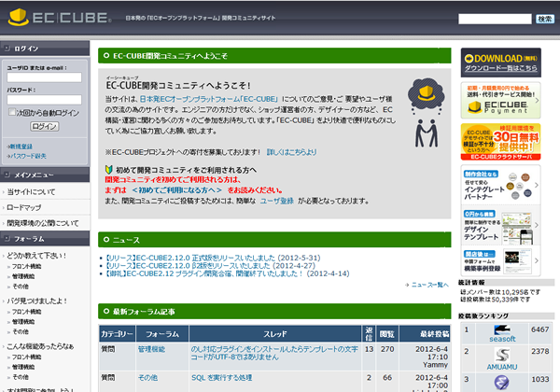Open 管理機能 under バグ見つけましたよ！
Viewport: 560px width, 392px height.
click(23, 322)
